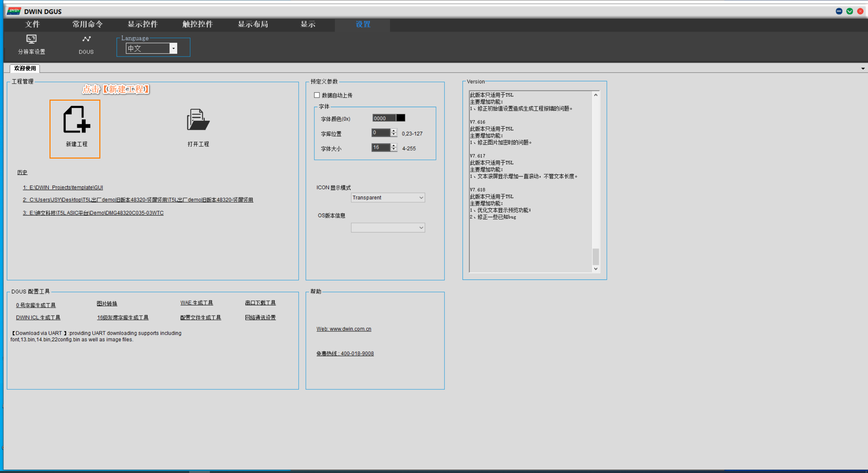Screen dimensions: 868x473
Task: Open the 串口下载工具 link
Action: tap(260, 303)
